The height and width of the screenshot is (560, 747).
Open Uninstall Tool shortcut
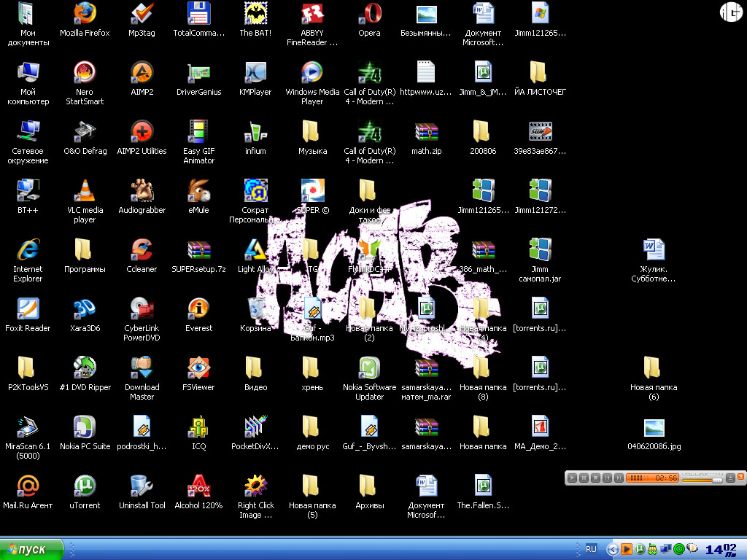click(x=142, y=492)
